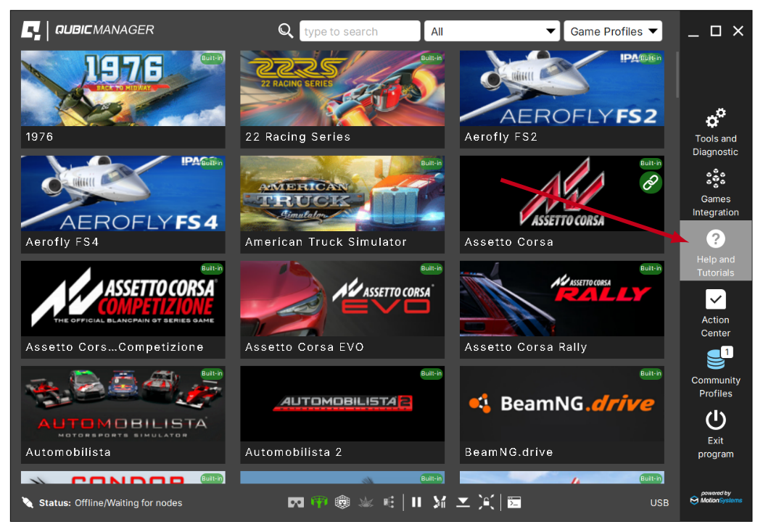Image resolution: width=763 pixels, height=532 pixels.
Task: Open Community Profiles
Action: [x=715, y=373]
